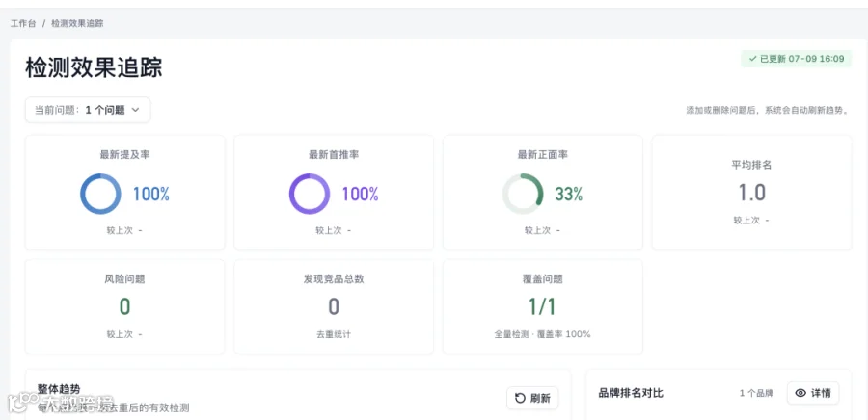Screen dimensions: 868x420
Task: Click the 刷新 button in 整体趋势
Action: (532, 398)
